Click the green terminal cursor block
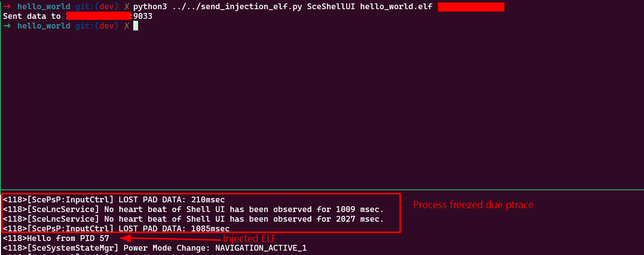This screenshot has width=644, height=255. click(x=136, y=26)
